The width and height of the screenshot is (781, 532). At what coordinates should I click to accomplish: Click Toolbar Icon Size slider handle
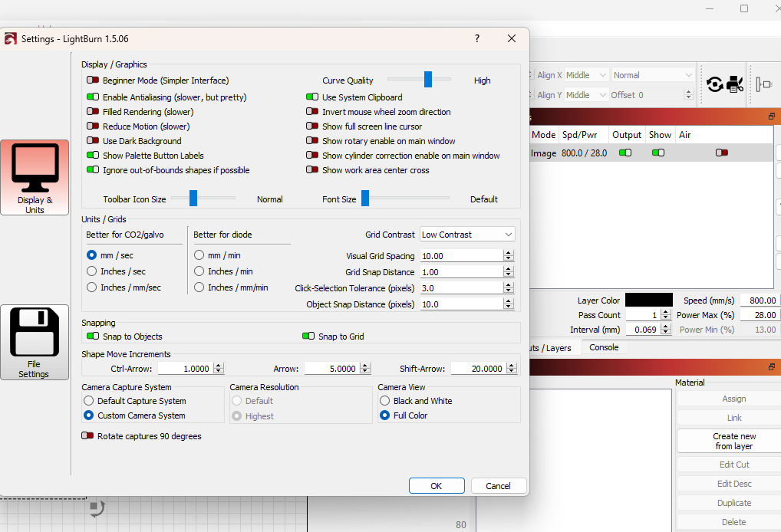[193, 198]
